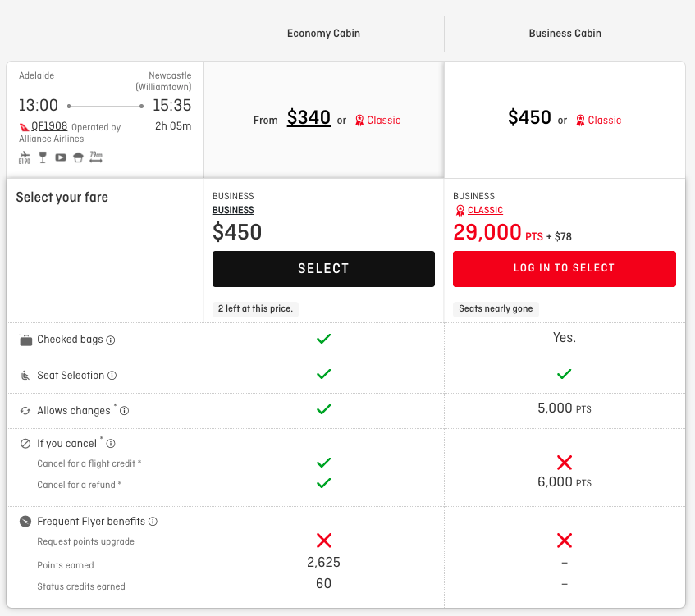Viewport: 695px width, 616px height.
Task: Click the wine glass drinks icon
Action: 43,157
